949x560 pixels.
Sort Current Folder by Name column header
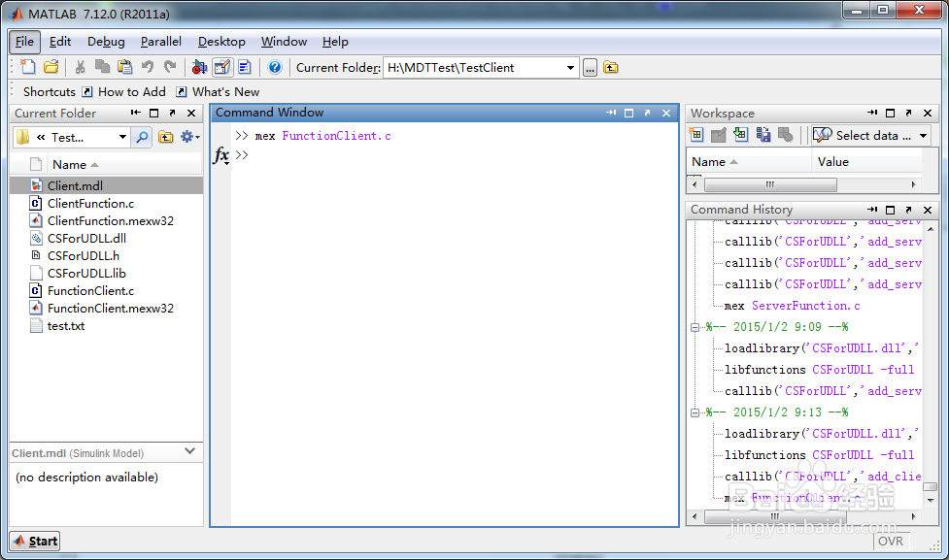coord(124,164)
